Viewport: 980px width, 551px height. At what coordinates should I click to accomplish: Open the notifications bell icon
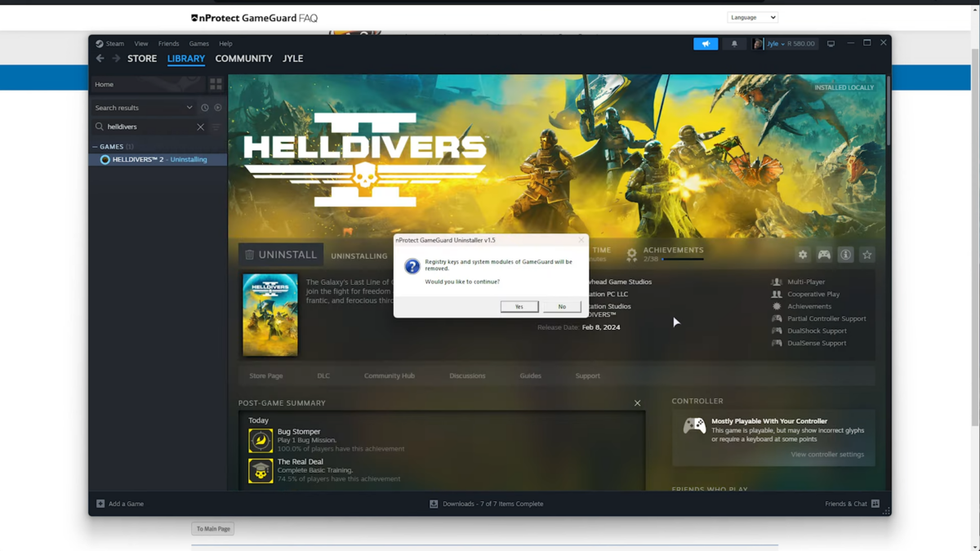734,44
